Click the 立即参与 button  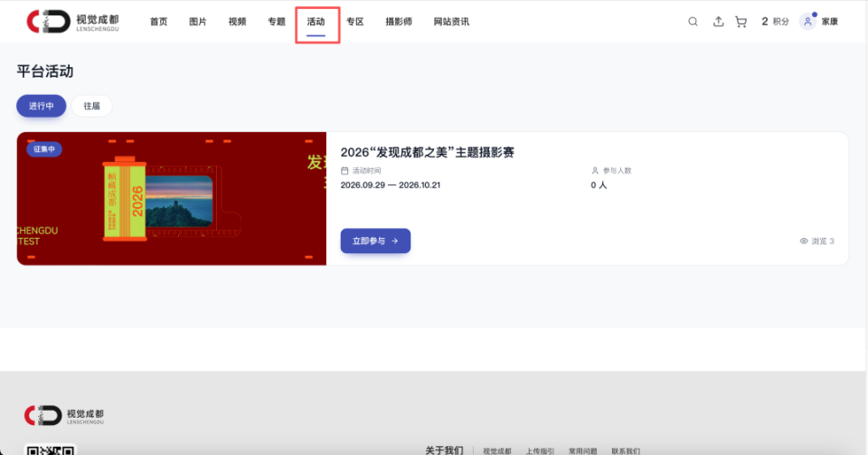pos(375,241)
